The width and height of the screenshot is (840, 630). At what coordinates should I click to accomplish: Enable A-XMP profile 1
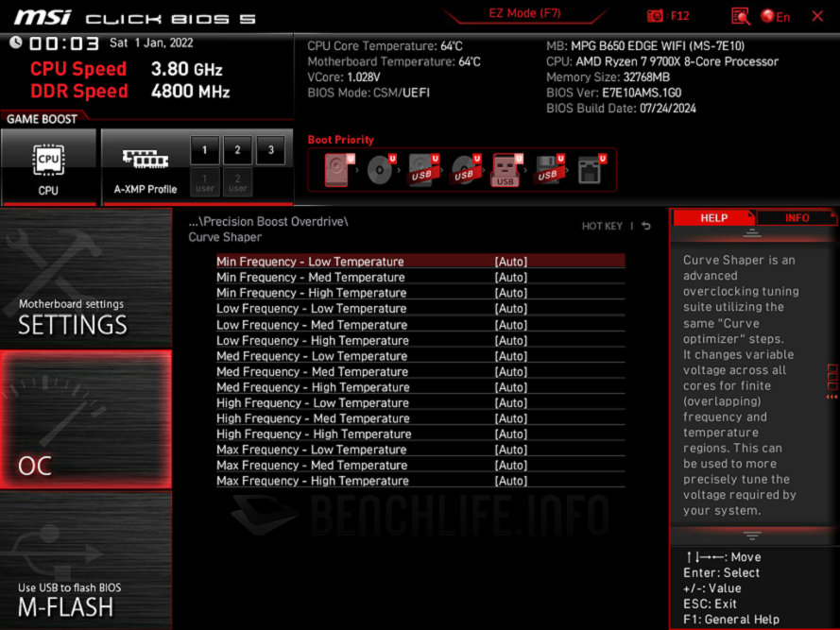204,150
